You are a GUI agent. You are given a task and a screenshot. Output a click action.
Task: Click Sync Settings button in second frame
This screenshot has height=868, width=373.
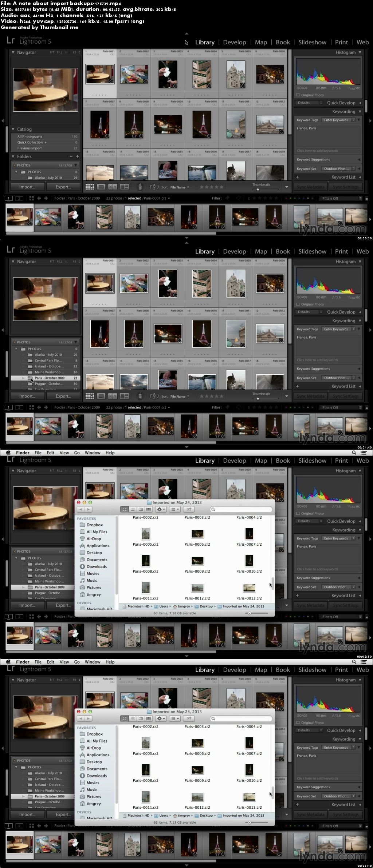(x=346, y=396)
